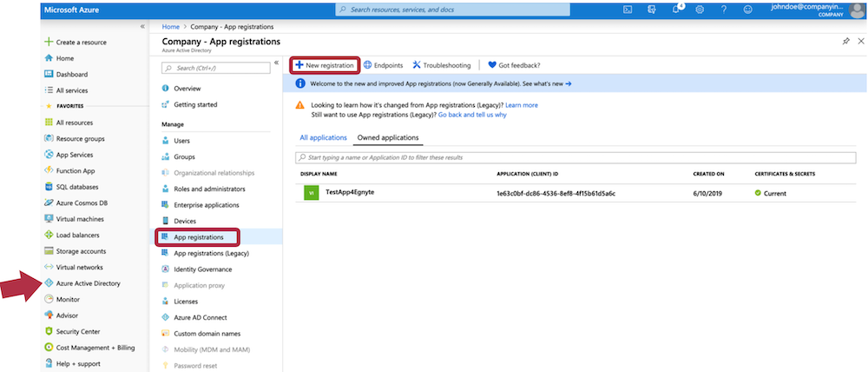Open Dashboard from sidebar
Viewport: 868px width, 372px height.
tap(66, 74)
